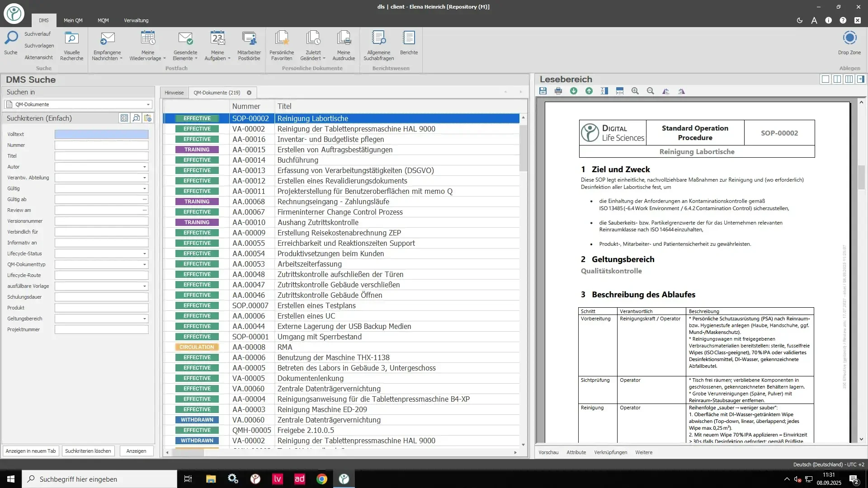The height and width of the screenshot is (488, 868).
Task: Open the Visuelle Recherche tool
Action: coord(71,44)
